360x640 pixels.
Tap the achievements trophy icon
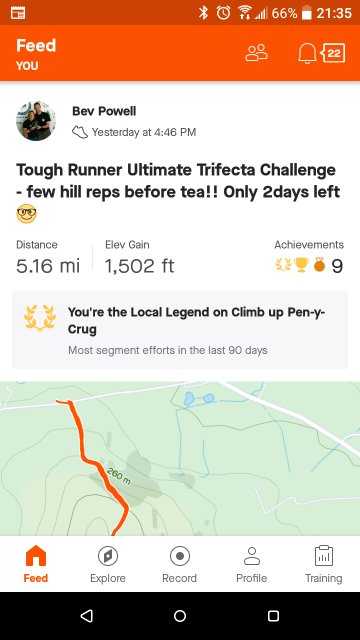(x=301, y=265)
